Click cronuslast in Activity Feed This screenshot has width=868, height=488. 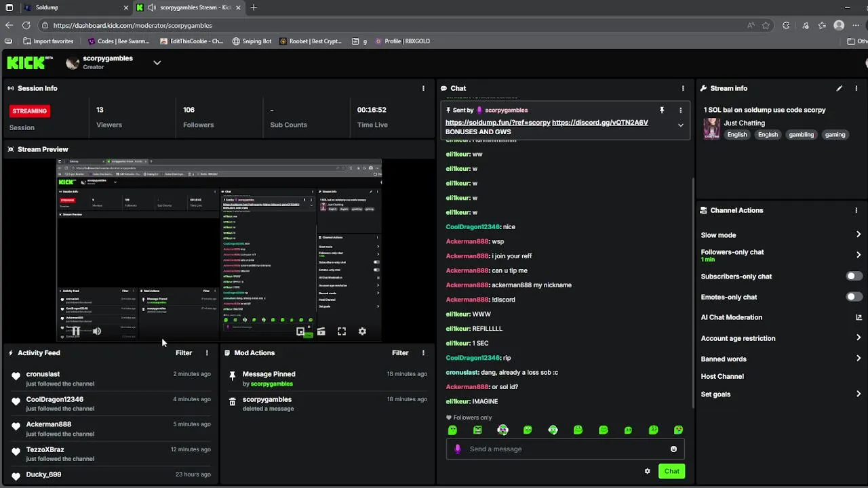click(x=43, y=374)
